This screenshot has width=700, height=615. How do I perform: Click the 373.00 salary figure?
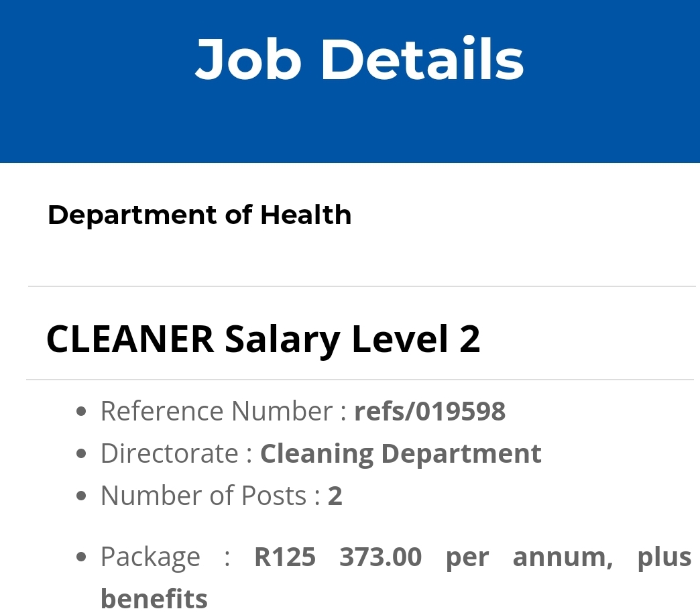point(380,557)
